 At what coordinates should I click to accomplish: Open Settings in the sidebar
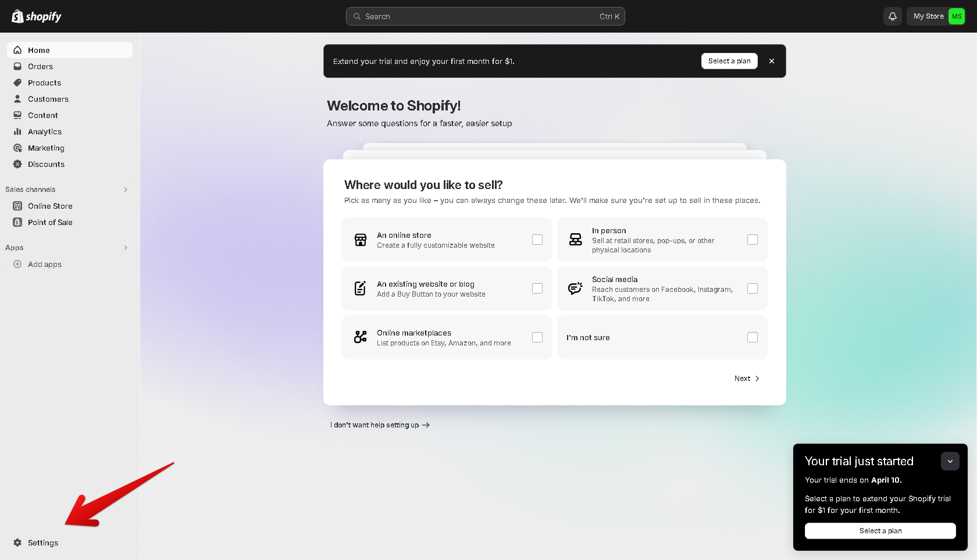[70, 543]
